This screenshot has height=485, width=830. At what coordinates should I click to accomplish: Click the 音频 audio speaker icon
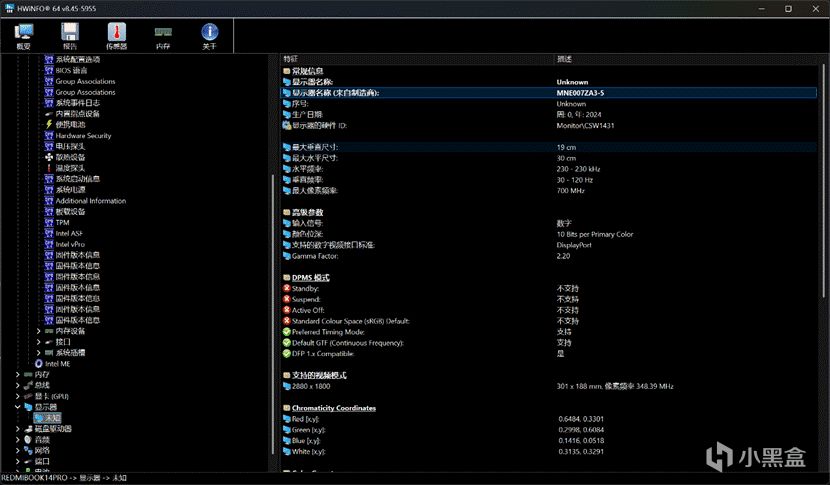pos(28,439)
